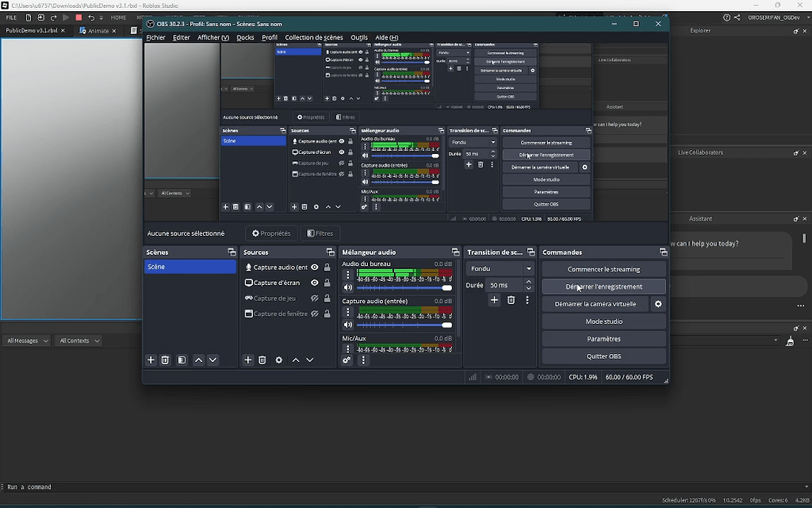The width and height of the screenshot is (812, 508).
Task: Toggle Mode studio button
Action: pos(603,321)
